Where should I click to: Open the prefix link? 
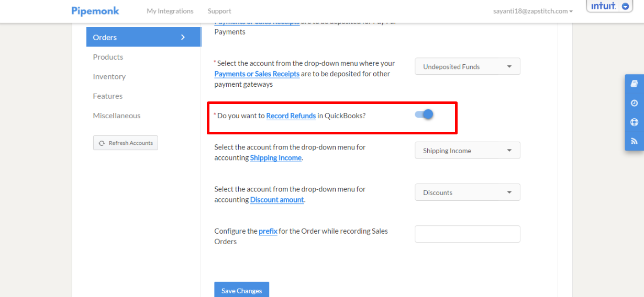tap(268, 231)
